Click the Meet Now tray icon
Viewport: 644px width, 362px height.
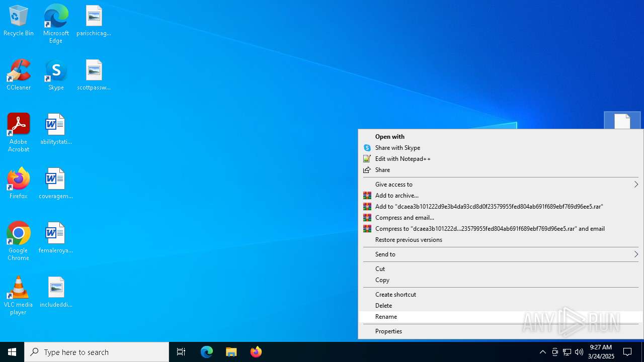[x=555, y=352]
